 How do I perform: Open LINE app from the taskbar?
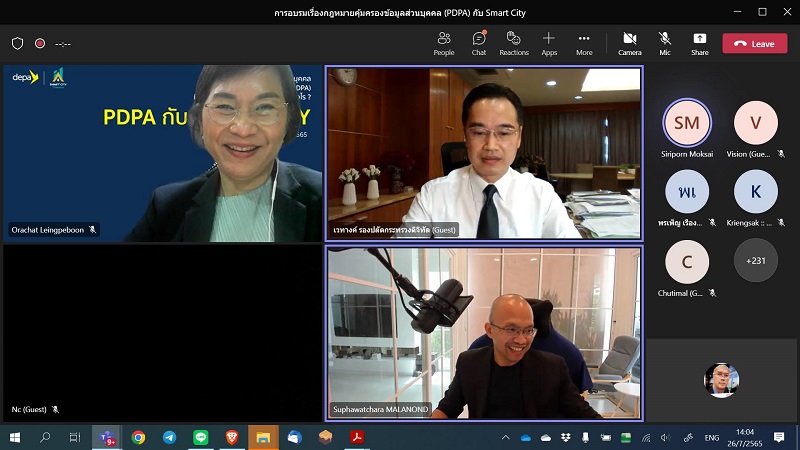click(x=200, y=437)
